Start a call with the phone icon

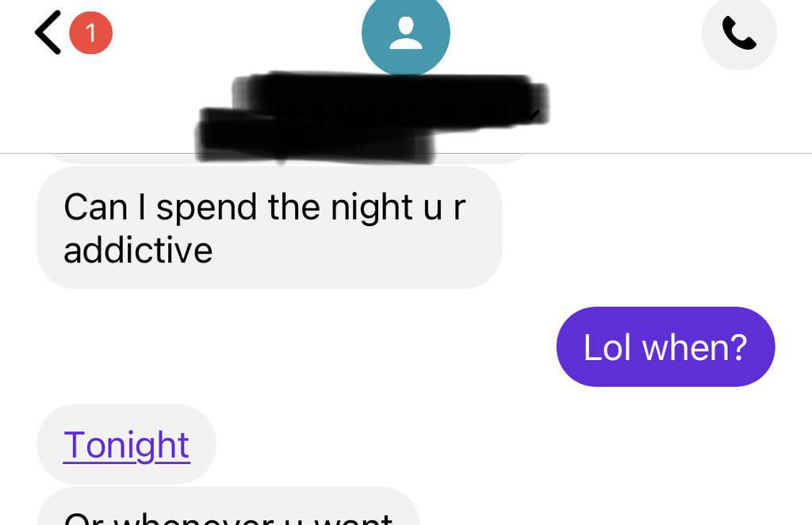click(739, 33)
